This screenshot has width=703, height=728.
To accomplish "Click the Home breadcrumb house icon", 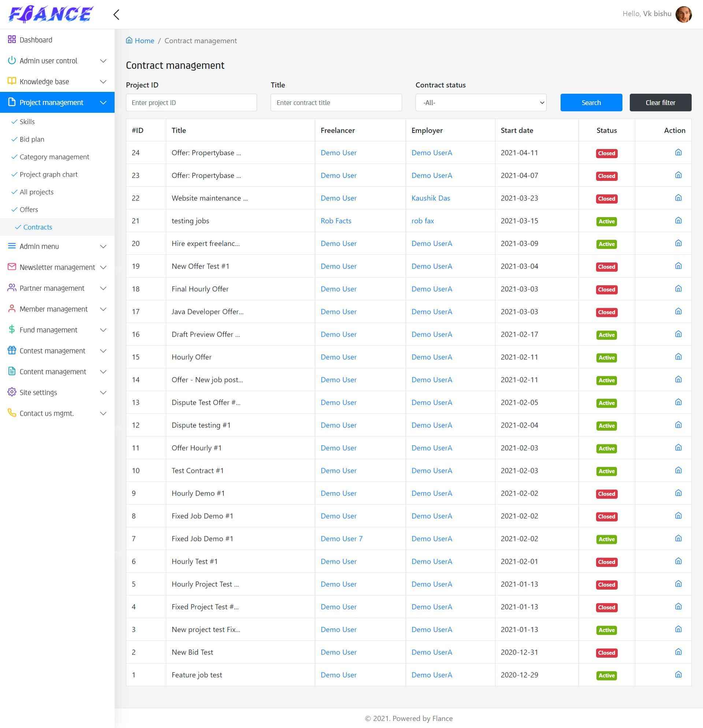I will click(x=129, y=40).
